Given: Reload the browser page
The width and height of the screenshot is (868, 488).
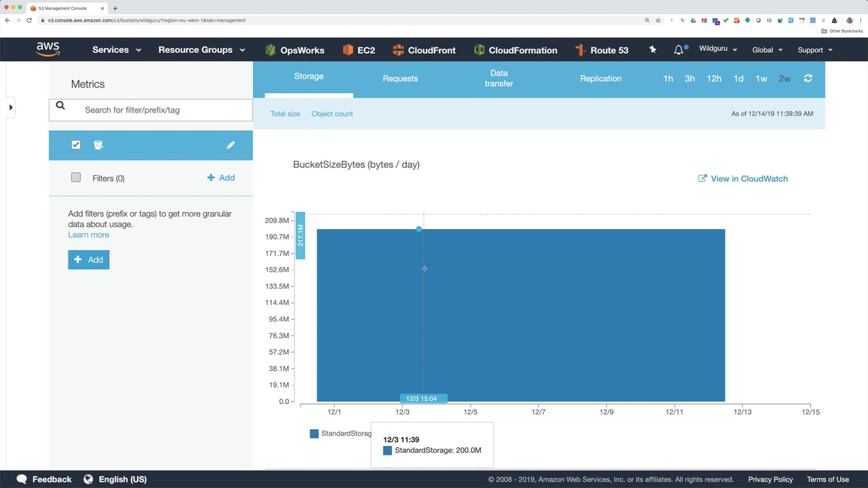Looking at the screenshot, I should click(x=29, y=20).
